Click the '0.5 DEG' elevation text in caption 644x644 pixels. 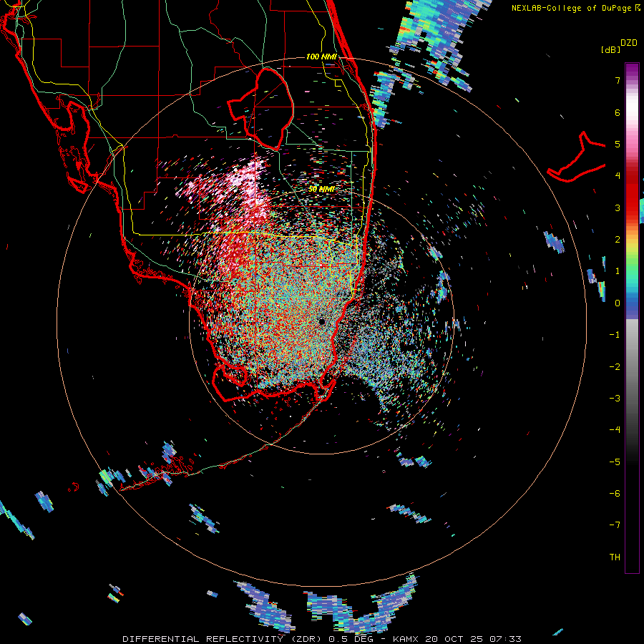coord(351,639)
